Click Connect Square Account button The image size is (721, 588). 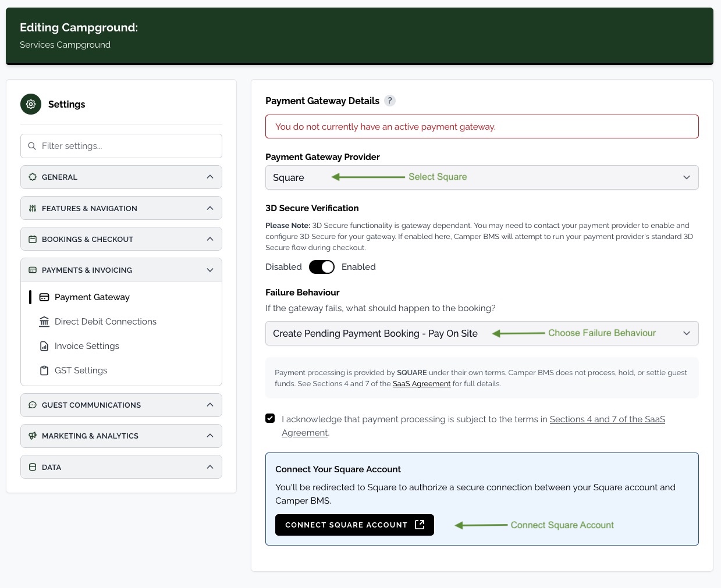pyautogui.click(x=354, y=525)
